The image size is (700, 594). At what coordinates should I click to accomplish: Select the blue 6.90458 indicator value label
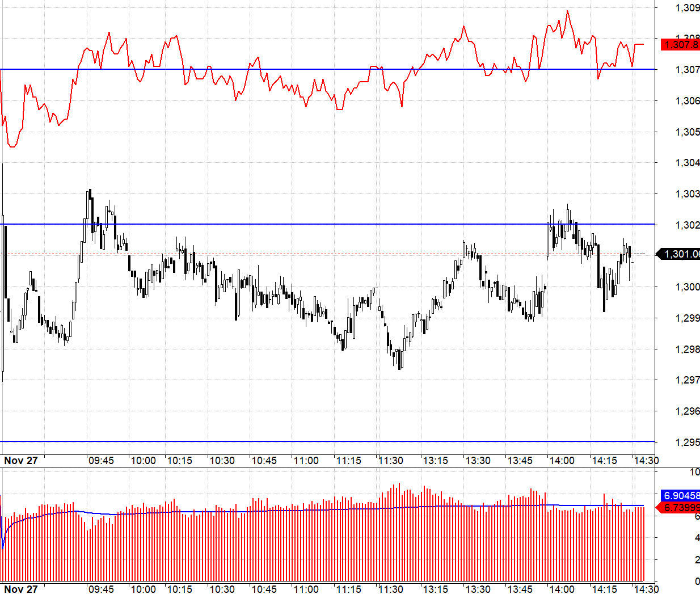[x=681, y=496]
